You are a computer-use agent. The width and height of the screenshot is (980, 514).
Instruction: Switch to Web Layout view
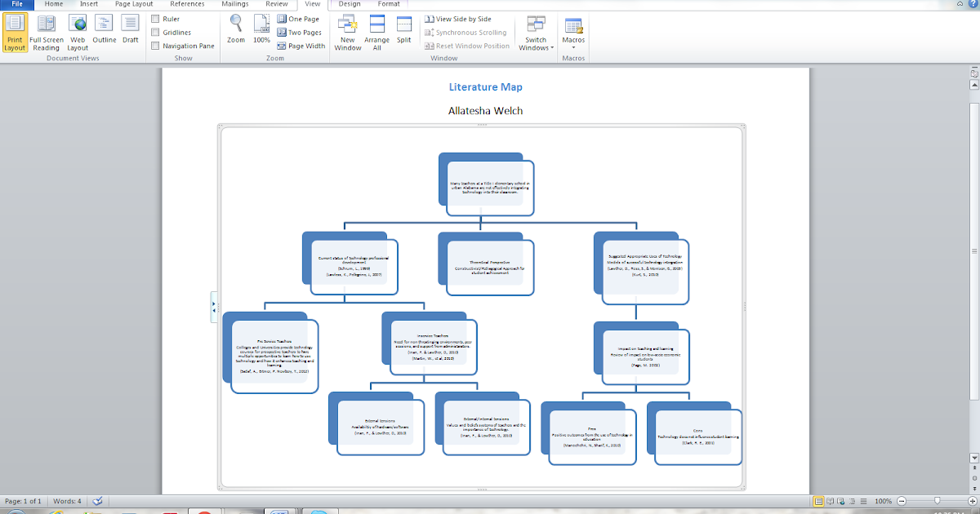click(78, 33)
